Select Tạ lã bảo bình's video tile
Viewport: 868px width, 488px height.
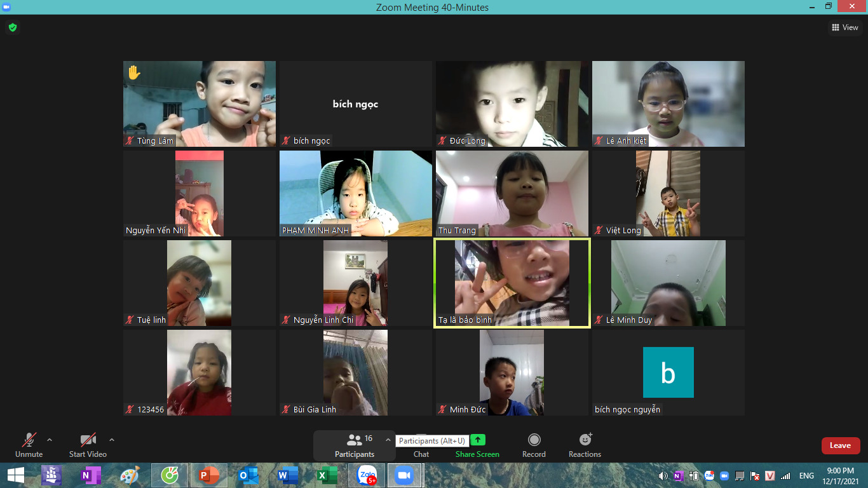point(512,283)
